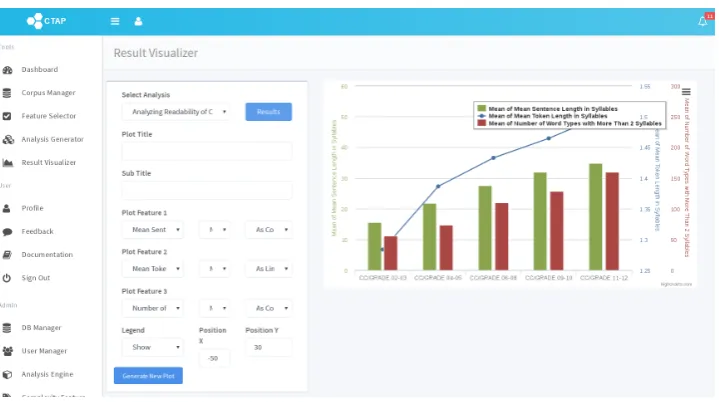Click the Position Y input field

point(269,347)
